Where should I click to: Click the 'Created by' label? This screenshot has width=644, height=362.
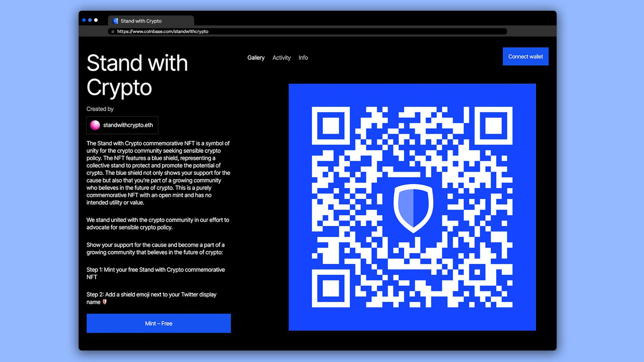click(x=100, y=109)
